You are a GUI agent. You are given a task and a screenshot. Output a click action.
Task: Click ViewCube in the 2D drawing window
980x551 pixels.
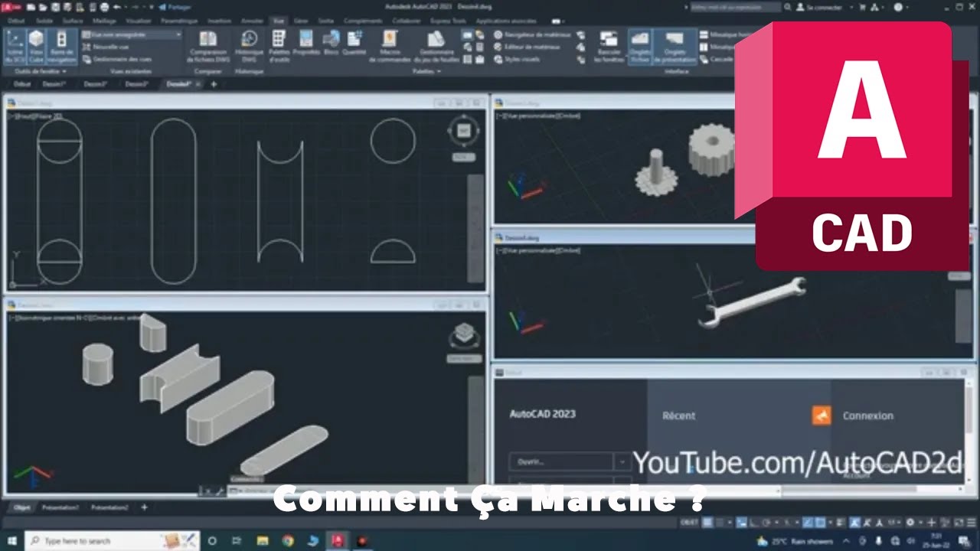463,132
